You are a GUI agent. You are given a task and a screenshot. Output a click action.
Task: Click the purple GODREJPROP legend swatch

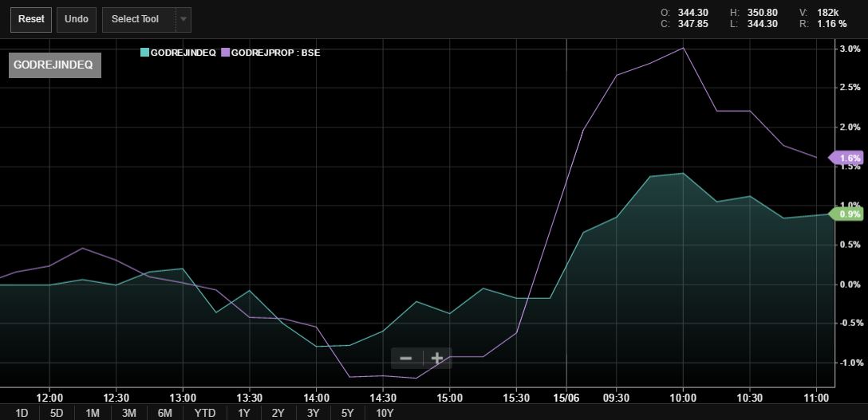pyautogui.click(x=225, y=53)
